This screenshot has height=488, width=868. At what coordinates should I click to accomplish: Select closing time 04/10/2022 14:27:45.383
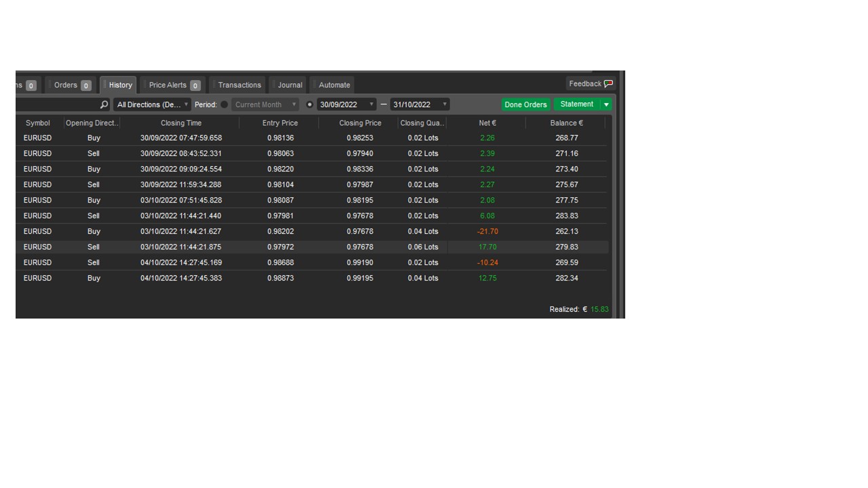[x=181, y=279]
